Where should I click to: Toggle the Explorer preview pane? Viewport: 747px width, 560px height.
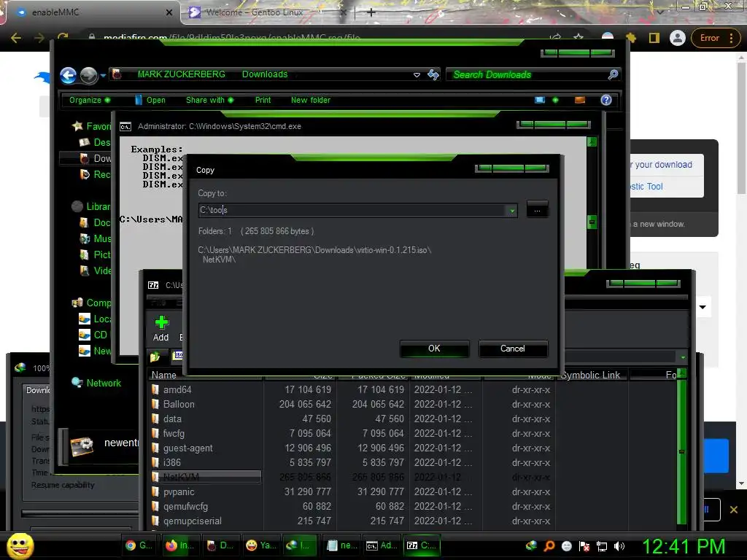(580, 100)
